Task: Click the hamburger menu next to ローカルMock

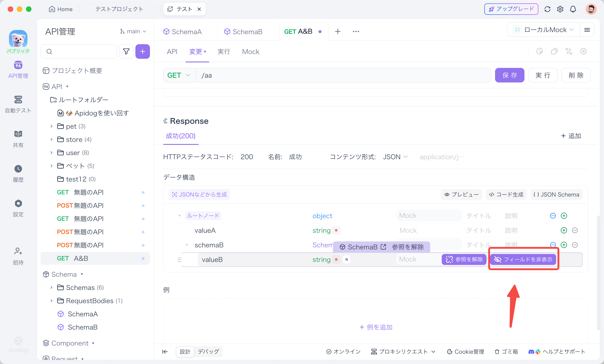Action: click(x=587, y=30)
